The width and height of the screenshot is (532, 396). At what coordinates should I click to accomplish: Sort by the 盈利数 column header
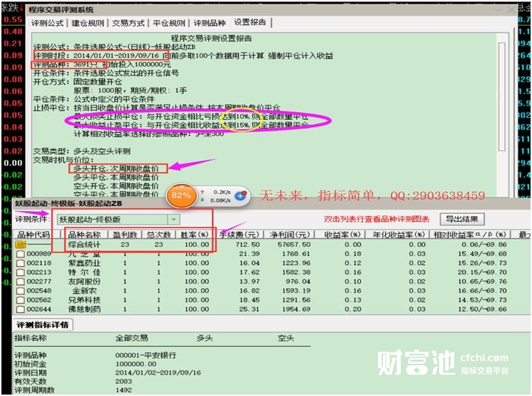[125, 235]
